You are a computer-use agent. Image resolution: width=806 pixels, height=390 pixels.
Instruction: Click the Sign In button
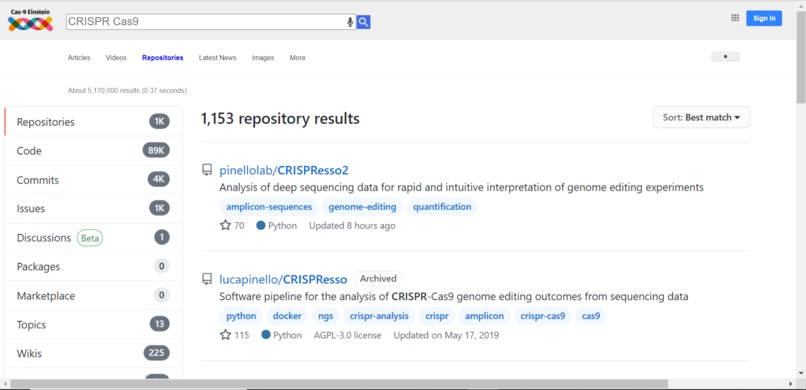(x=764, y=18)
